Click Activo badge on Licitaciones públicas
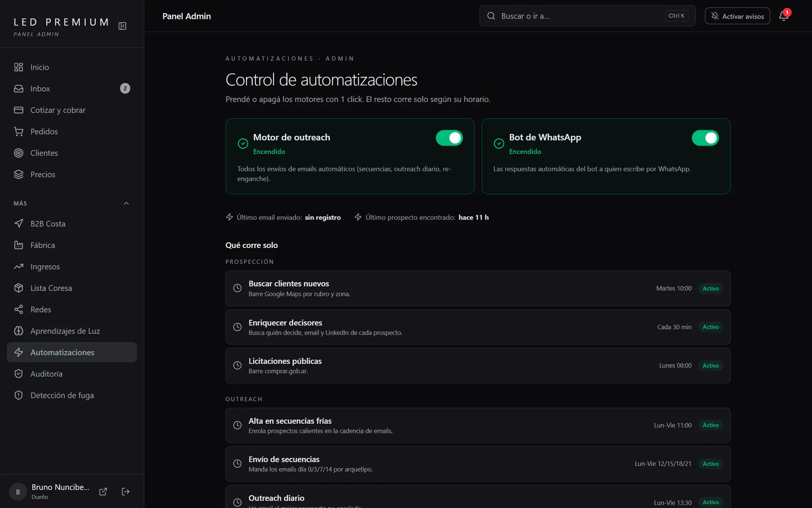The height and width of the screenshot is (508, 812). [710, 366]
